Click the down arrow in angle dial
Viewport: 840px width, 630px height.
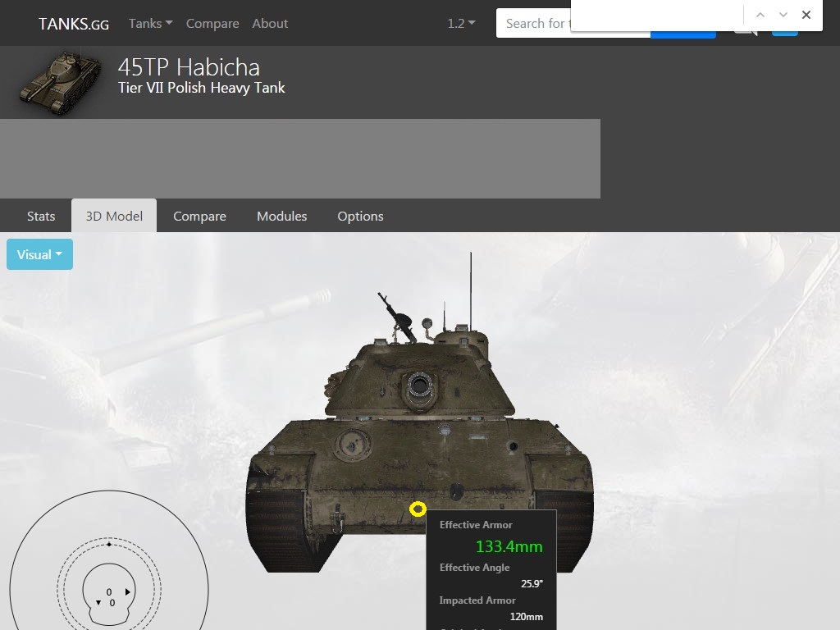click(98, 603)
